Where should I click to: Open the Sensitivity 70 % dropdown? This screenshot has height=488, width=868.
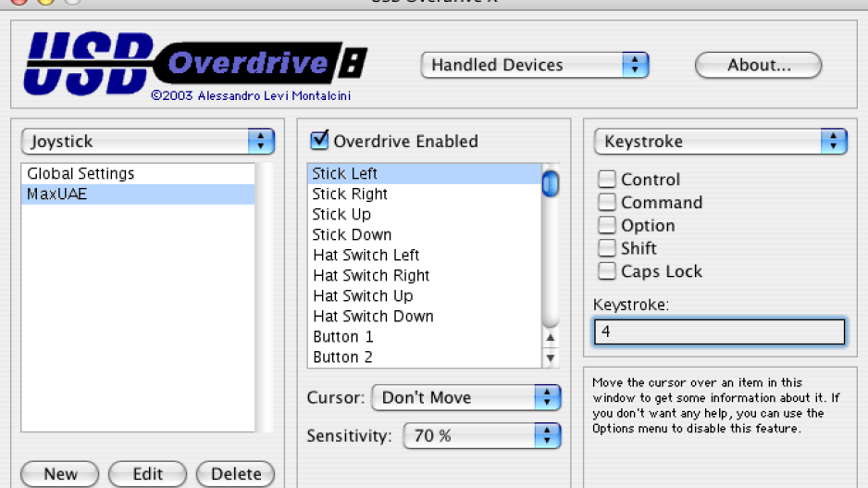[x=481, y=436]
